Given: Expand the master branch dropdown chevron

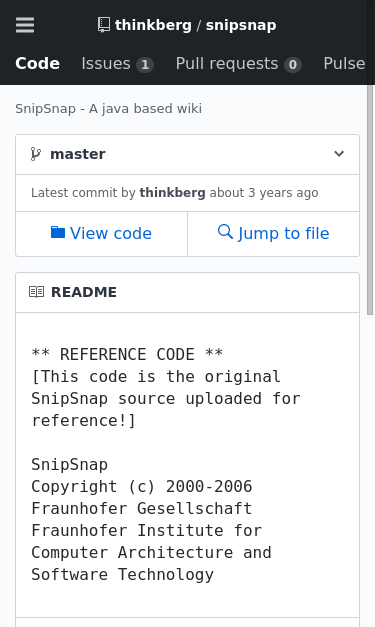Looking at the screenshot, I should click(339, 154).
